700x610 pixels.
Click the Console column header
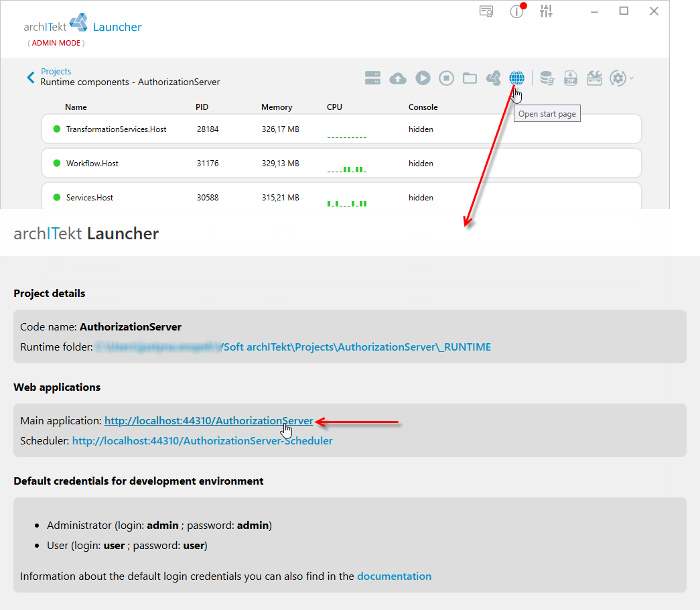(x=423, y=107)
